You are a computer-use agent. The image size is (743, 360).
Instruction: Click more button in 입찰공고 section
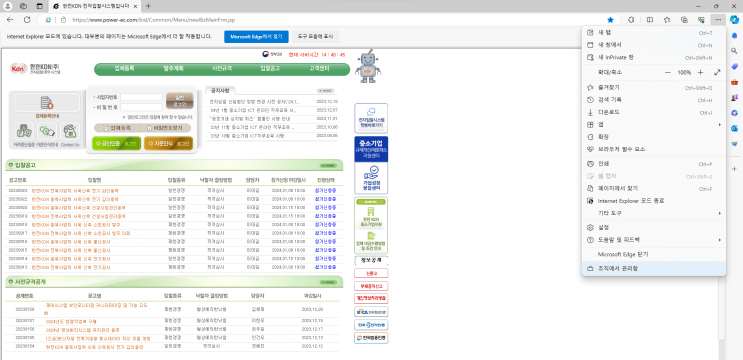coord(328,165)
